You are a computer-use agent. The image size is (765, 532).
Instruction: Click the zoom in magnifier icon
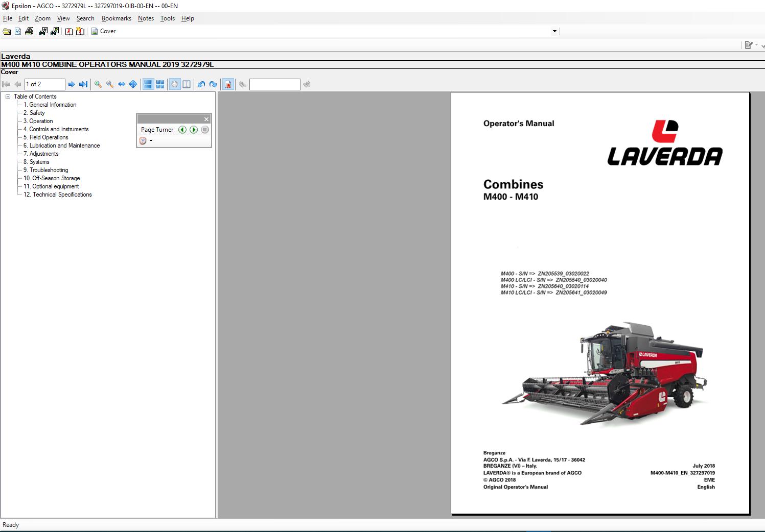coord(98,84)
